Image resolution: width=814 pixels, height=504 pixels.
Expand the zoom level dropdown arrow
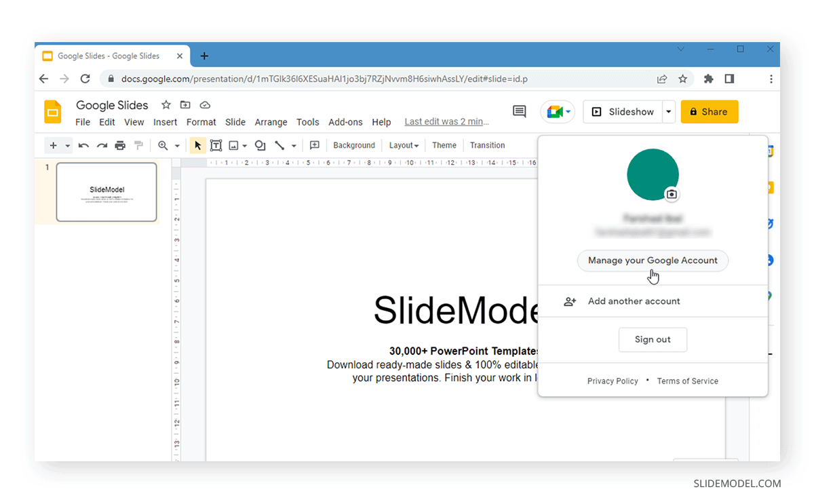(177, 146)
